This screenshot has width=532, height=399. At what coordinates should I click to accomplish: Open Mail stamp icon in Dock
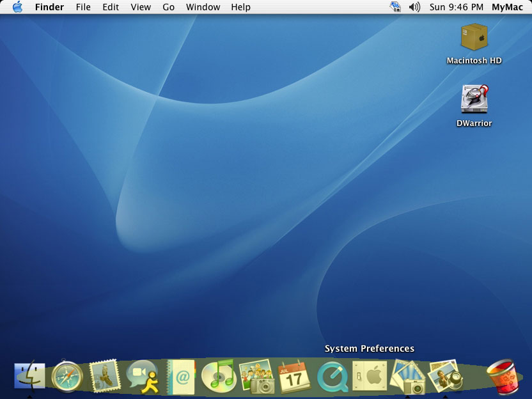click(x=105, y=376)
